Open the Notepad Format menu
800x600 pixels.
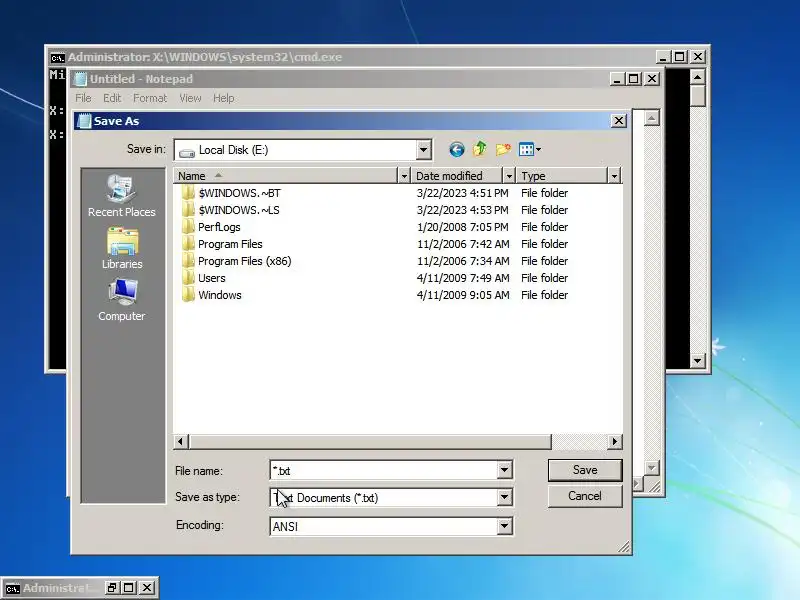click(150, 98)
